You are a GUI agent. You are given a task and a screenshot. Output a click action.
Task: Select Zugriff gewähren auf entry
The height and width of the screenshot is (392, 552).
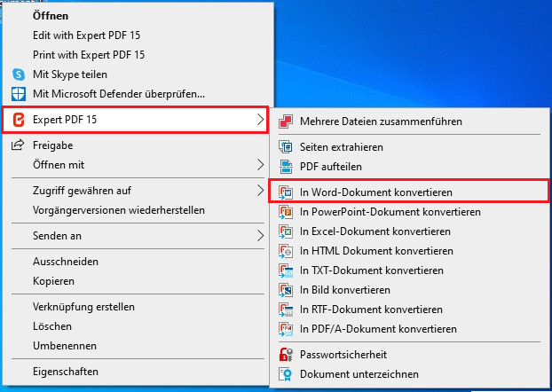tap(82, 191)
